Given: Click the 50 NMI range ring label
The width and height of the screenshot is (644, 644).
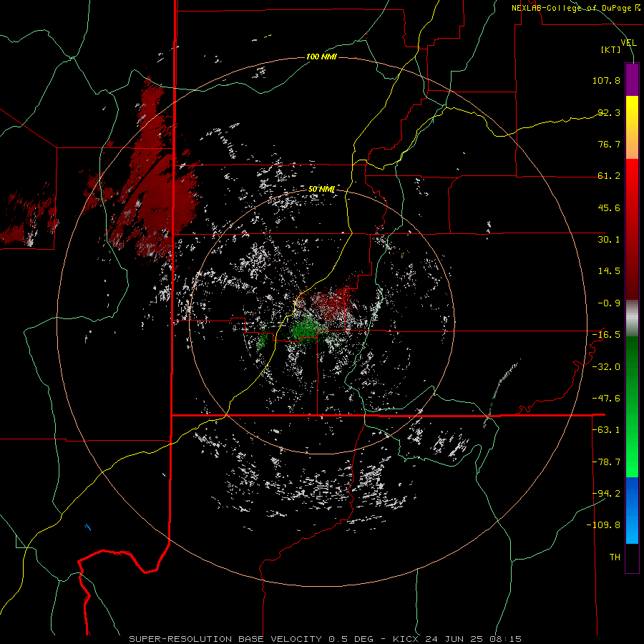Looking at the screenshot, I should [x=321, y=189].
